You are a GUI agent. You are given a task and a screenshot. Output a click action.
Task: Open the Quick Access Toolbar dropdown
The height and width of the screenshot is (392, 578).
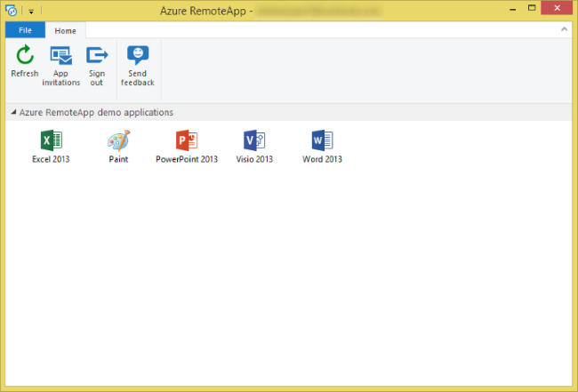[x=31, y=12]
